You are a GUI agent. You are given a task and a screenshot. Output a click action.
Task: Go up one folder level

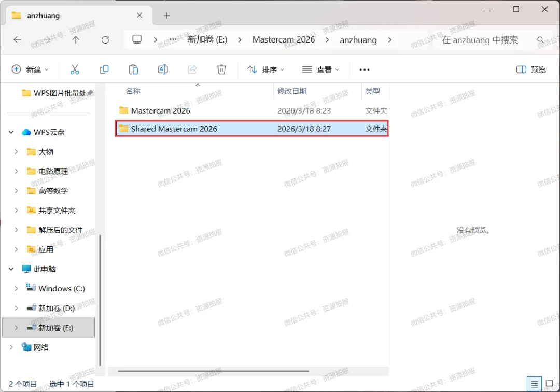pos(76,39)
